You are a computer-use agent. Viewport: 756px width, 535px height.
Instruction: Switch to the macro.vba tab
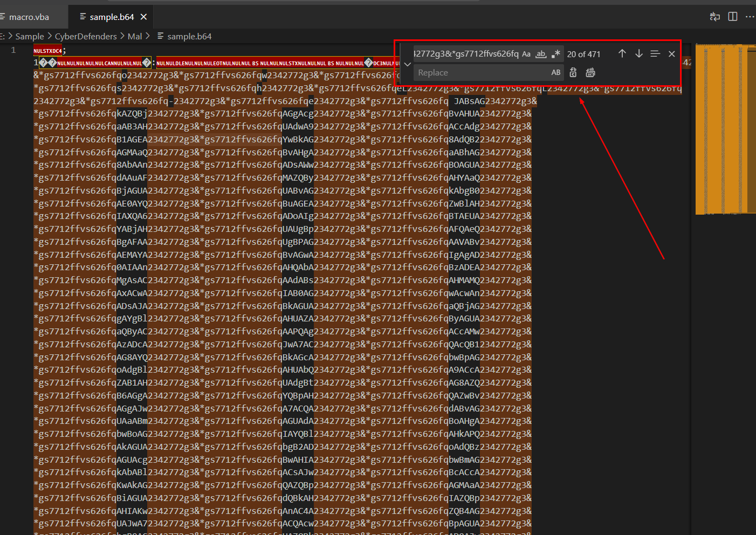point(29,17)
